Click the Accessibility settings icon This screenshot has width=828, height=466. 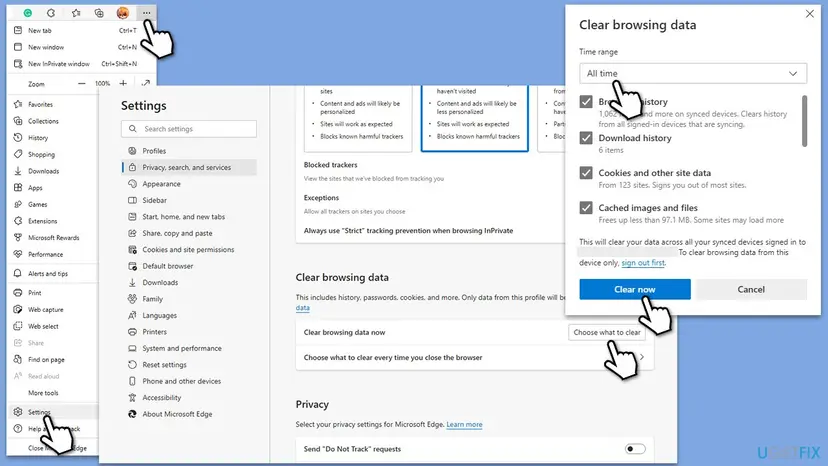tap(132, 397)
